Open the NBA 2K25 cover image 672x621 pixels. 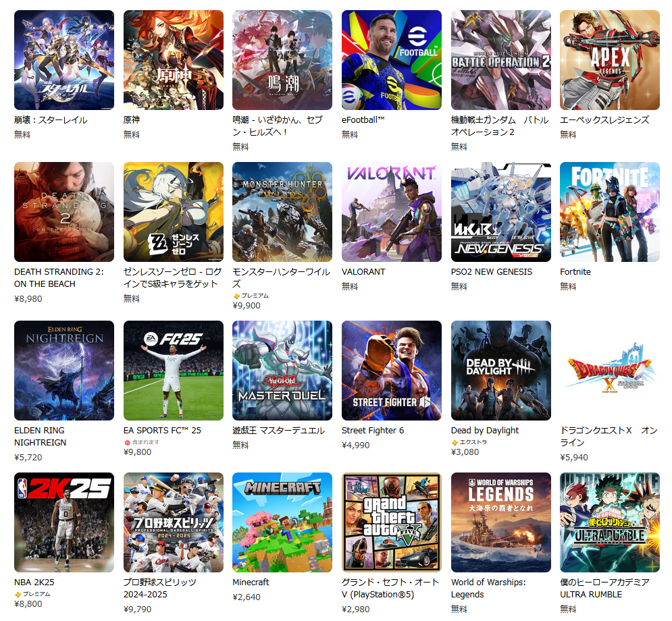pos(64,522)
